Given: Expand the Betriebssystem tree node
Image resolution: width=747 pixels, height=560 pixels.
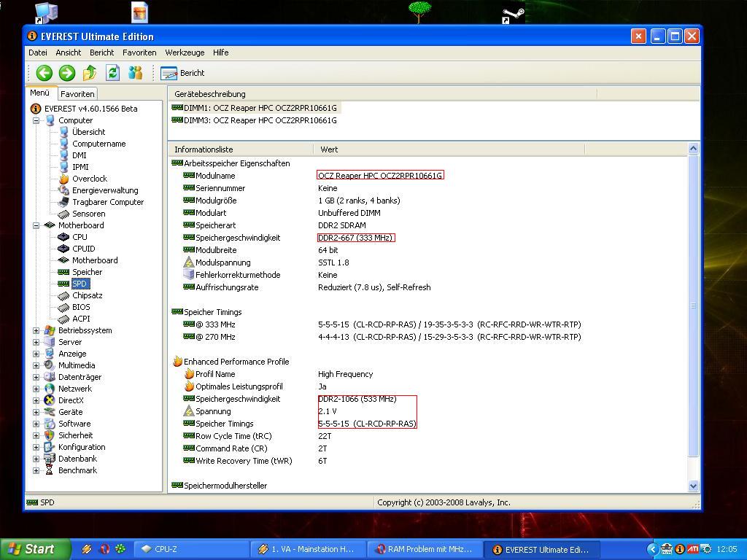Looking at the screenshot, I should (36, 330).
